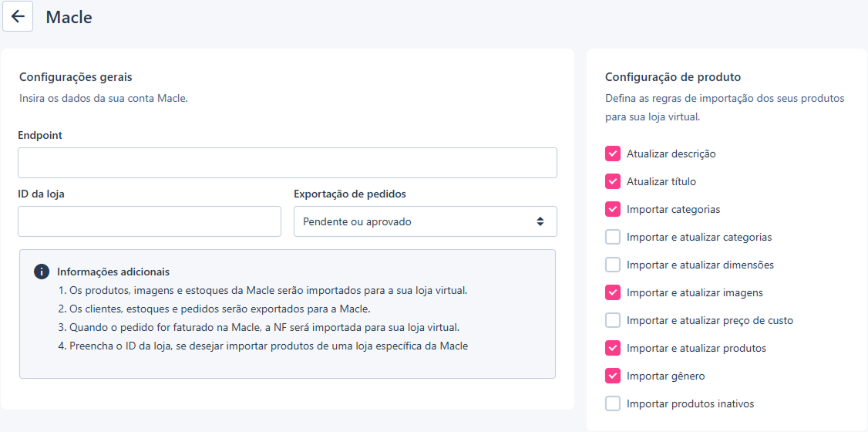The width and height of the screenshot is (868, 432).
Task: Click into the ID da loja field
Action: pos(150,221)
